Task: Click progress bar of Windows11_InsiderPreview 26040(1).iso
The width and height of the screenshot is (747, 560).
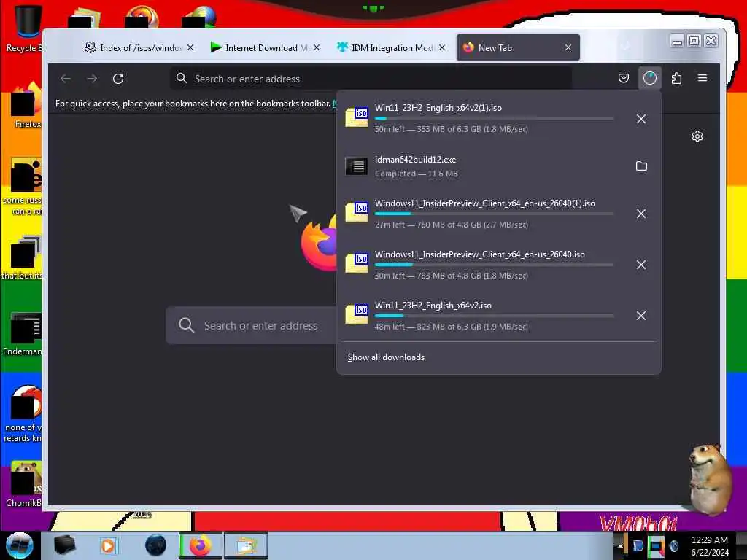Action: 494,214
